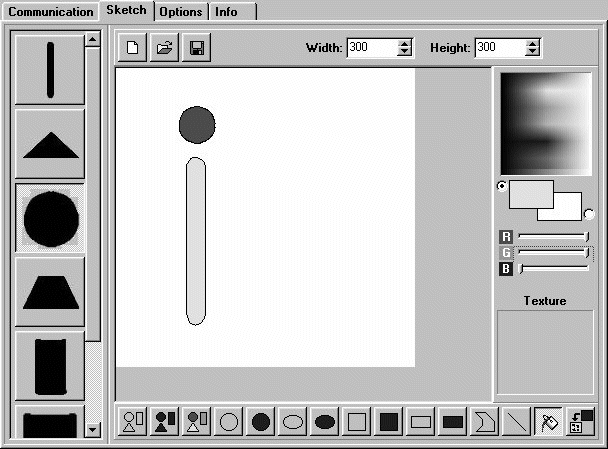
Task: Open the Options tab
Action: pyautogui.click(x=181, y=12)
